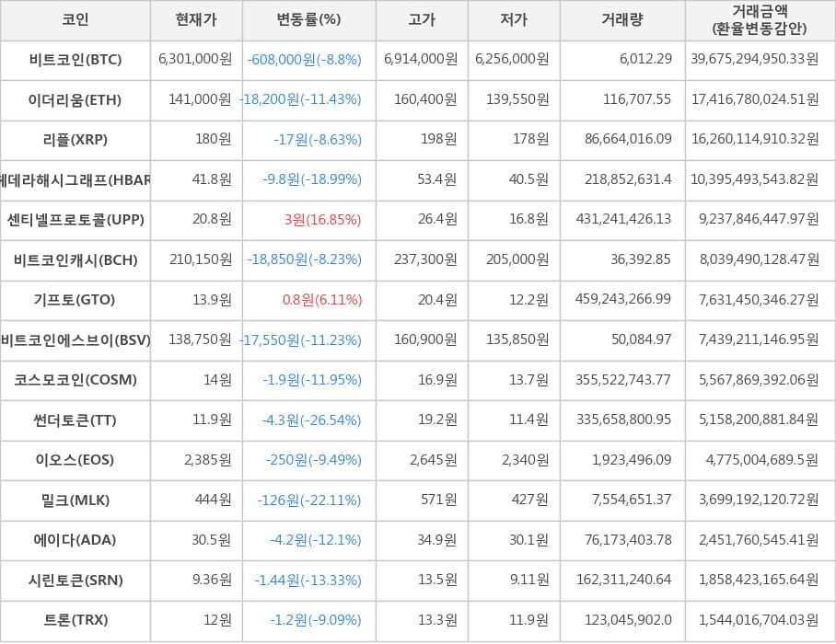The width and height of the screenshot is (836, 644).
Task: Click BCH change -18,850원(-8.23%)
Action: click(305, 259)
